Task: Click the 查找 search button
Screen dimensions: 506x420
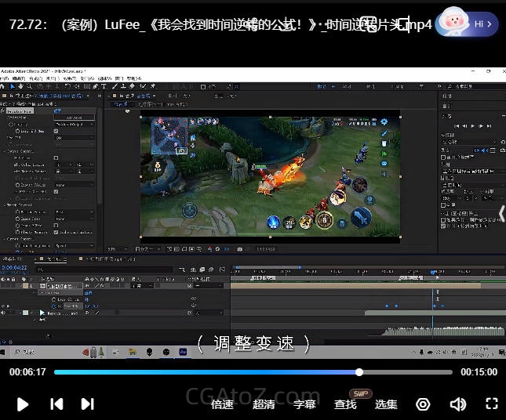Action: click(x=345, y=404)
